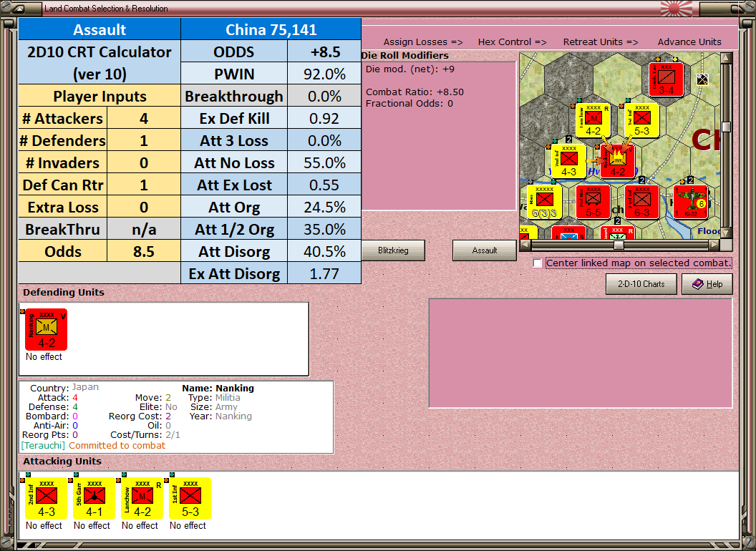Click 'Die mod. (net): +9' text
756x551 pixels.
pos(409,69)
